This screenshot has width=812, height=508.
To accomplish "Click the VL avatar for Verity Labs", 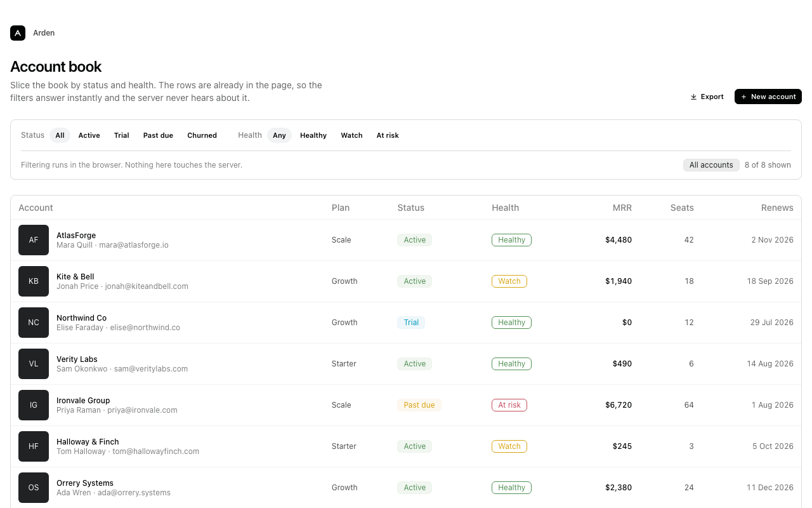I will pos(34,364).
